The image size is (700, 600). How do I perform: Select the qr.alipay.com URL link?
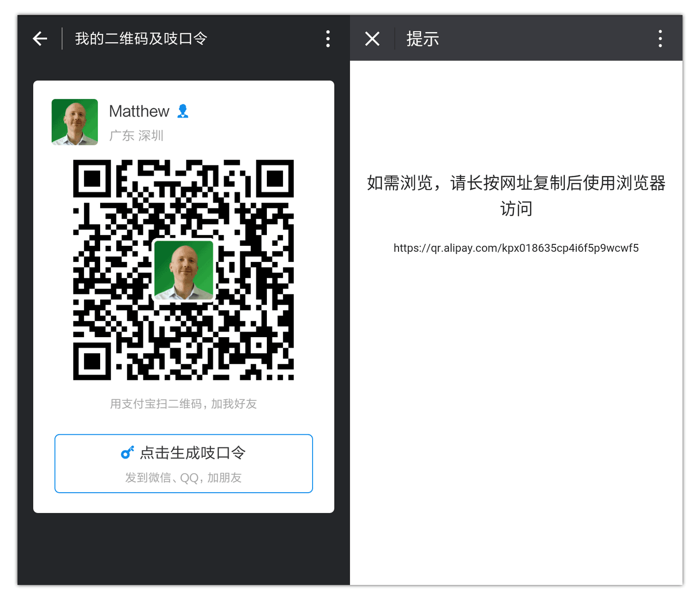point(516,248)
